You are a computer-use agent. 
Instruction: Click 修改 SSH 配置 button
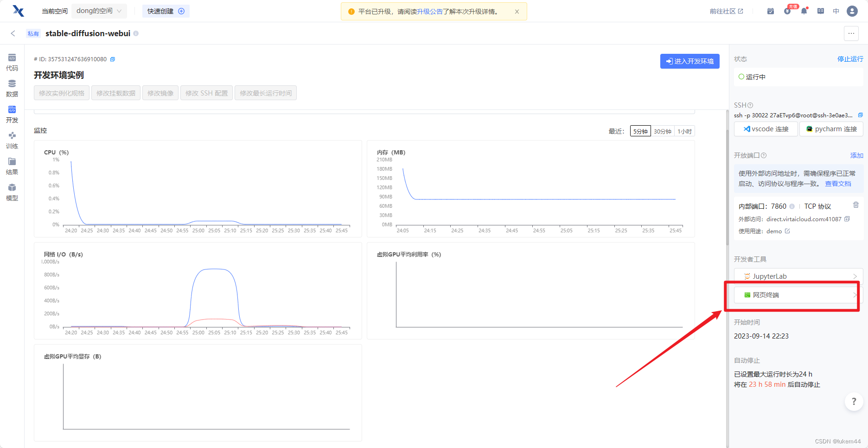tap(207, 93)
